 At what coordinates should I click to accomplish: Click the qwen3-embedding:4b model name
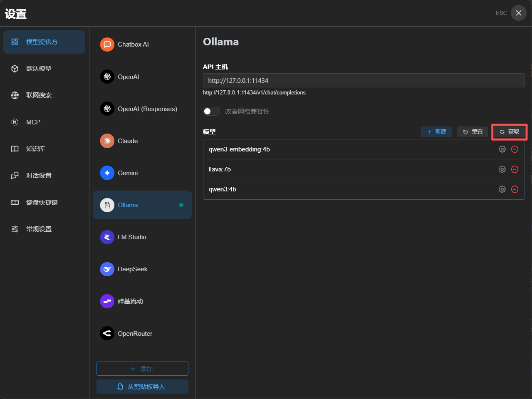coord(239,149)
